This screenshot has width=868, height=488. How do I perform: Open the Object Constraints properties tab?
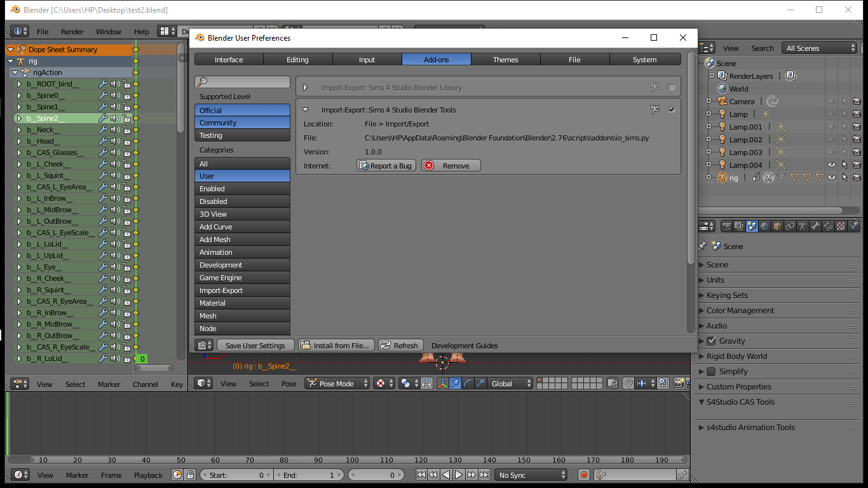790,226
